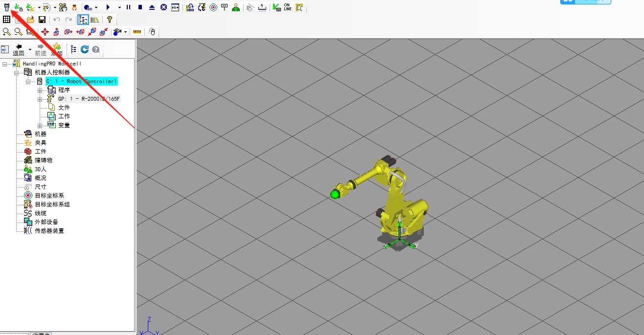644x335 pixels.
Task: Open a workcell with the folder icon
Action: (30, 20)
